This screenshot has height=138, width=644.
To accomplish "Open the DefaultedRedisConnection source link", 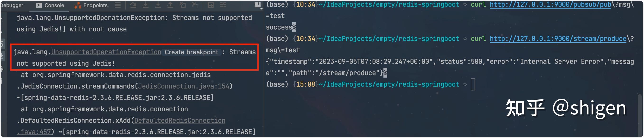I will 180,120.
